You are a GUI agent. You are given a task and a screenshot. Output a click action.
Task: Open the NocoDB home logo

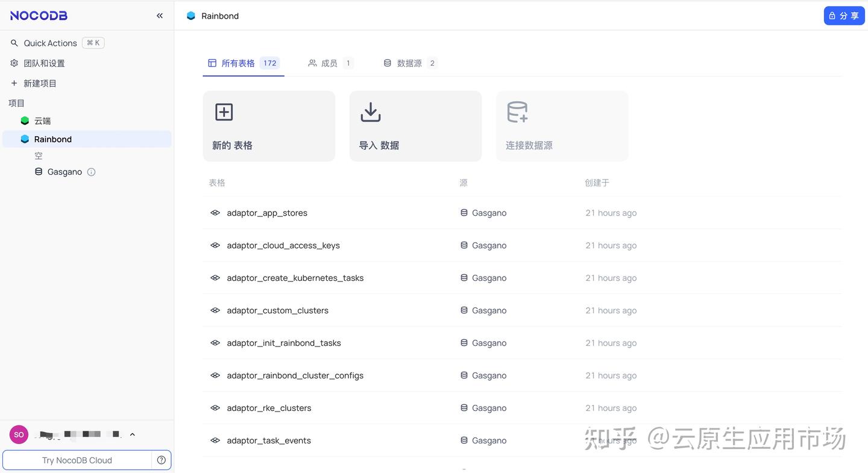[38, 15]
